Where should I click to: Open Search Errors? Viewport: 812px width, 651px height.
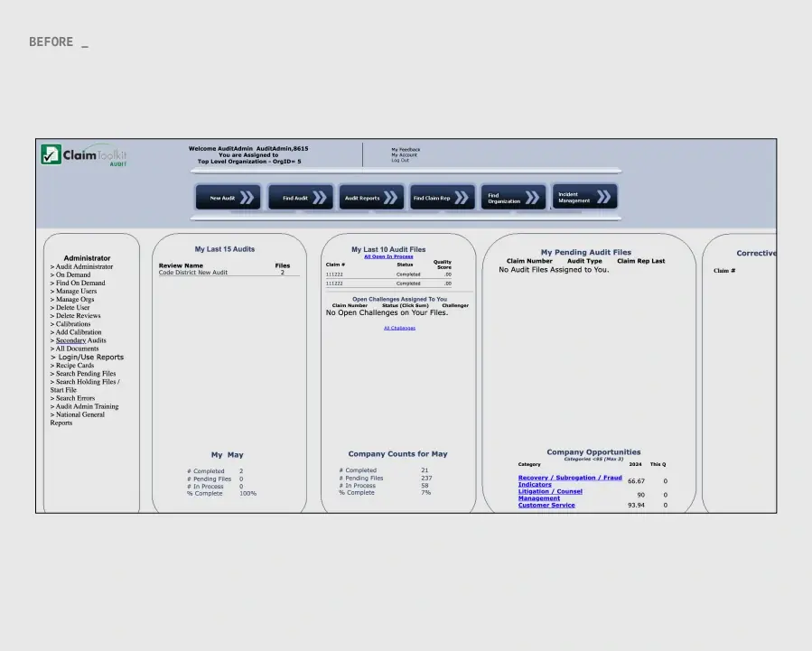72,398
